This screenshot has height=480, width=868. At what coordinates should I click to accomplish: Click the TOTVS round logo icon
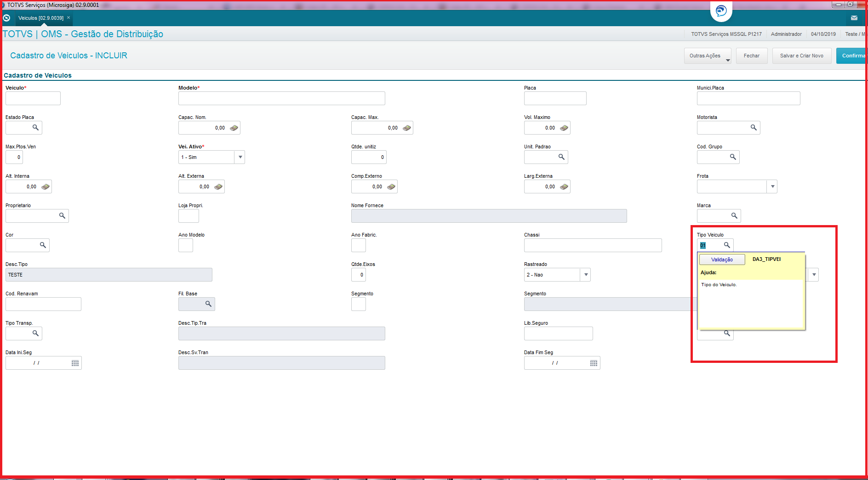(721, 11)
